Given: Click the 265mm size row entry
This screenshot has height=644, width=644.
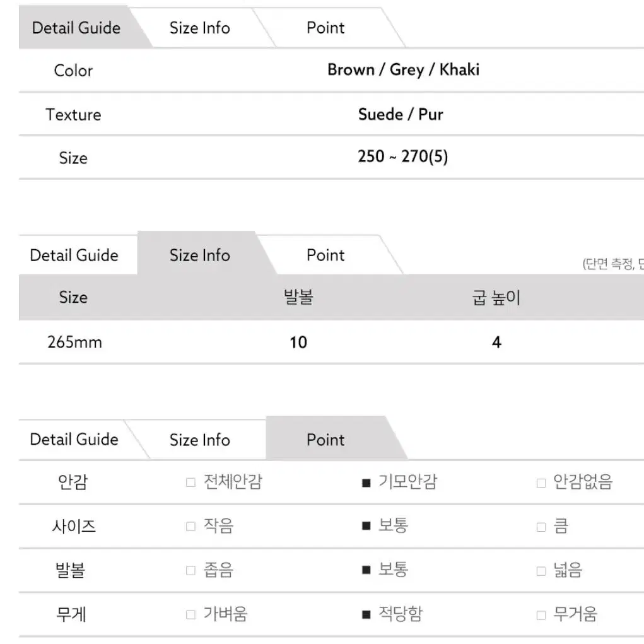Looking at the screenshot, I should coord(75,342).
